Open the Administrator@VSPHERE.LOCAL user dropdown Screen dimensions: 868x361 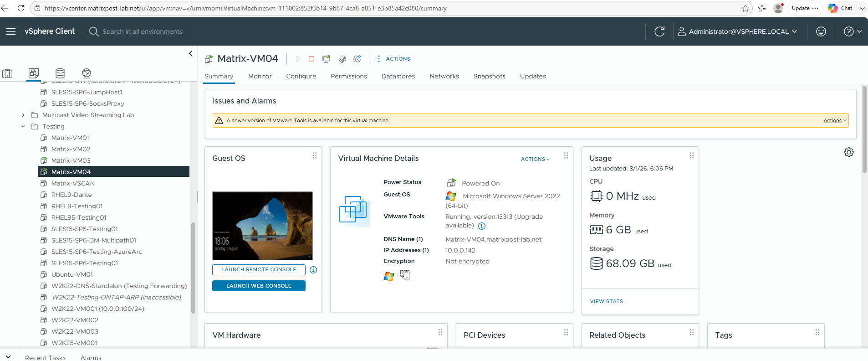(737, 31)
